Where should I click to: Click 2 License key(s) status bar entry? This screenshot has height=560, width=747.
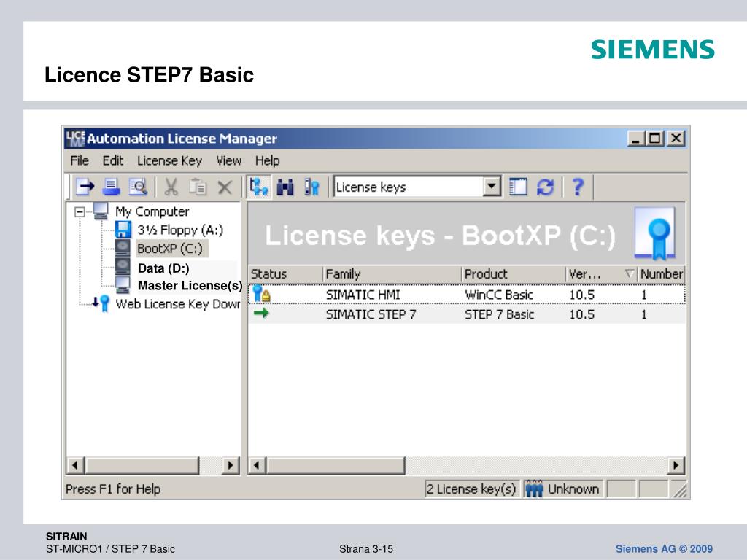click(x=471, y=489)
